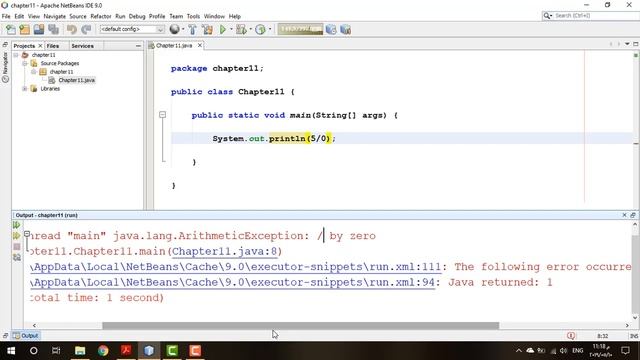The width and height of the screenshot is (640, 360).
Task: Open the Source menu
Action: click(78, 16)
